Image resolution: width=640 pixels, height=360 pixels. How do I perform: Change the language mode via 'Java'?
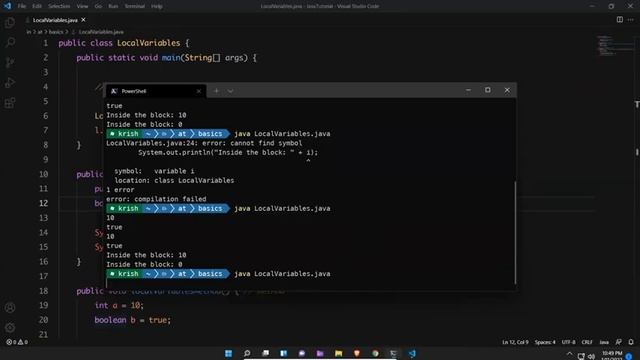pos(604,342)
